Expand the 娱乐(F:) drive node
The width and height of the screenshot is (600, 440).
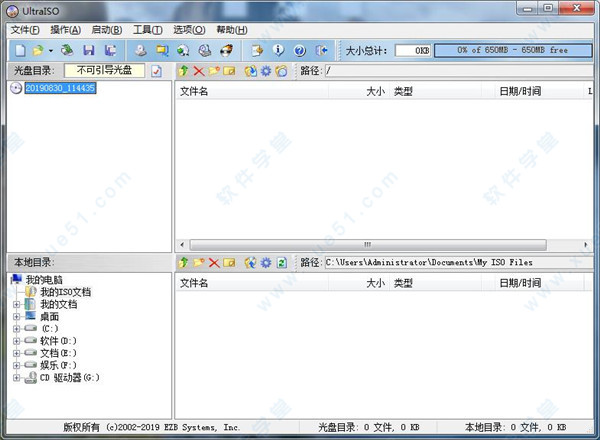click(16, 365)
